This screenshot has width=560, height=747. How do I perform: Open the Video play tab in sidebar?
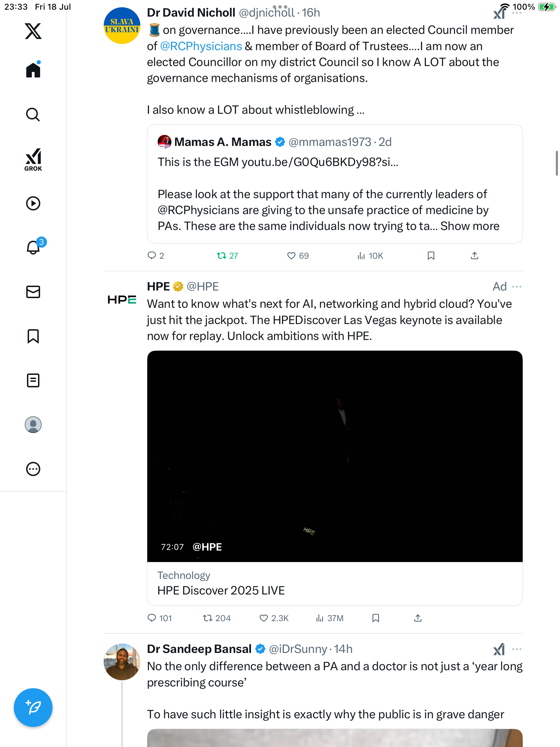pyautogui.click(x=33, y=203)
